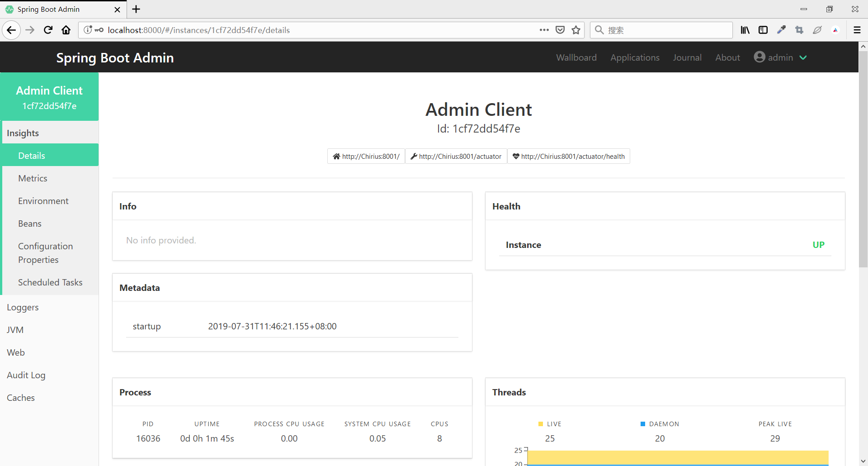Screen dimensions: 868x466
Task: Open the JVM sidebar section
Action: [49, 330]
